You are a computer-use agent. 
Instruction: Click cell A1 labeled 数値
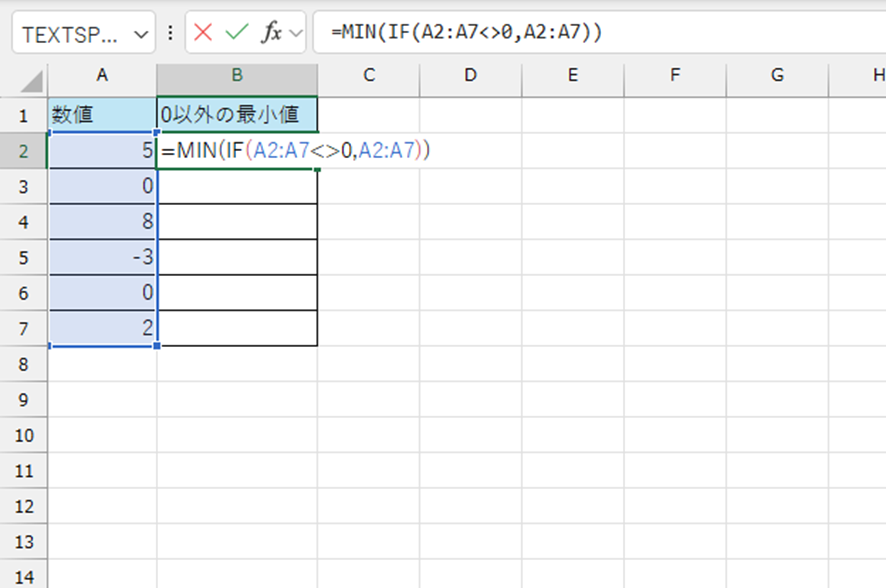(x=102, y=116)
